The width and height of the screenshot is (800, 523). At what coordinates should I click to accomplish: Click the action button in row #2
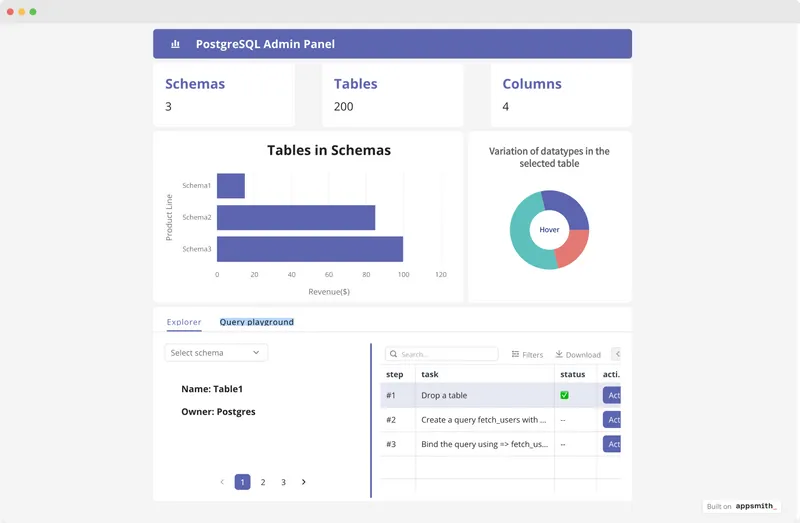pyautogui.click(x=612, y=420)
